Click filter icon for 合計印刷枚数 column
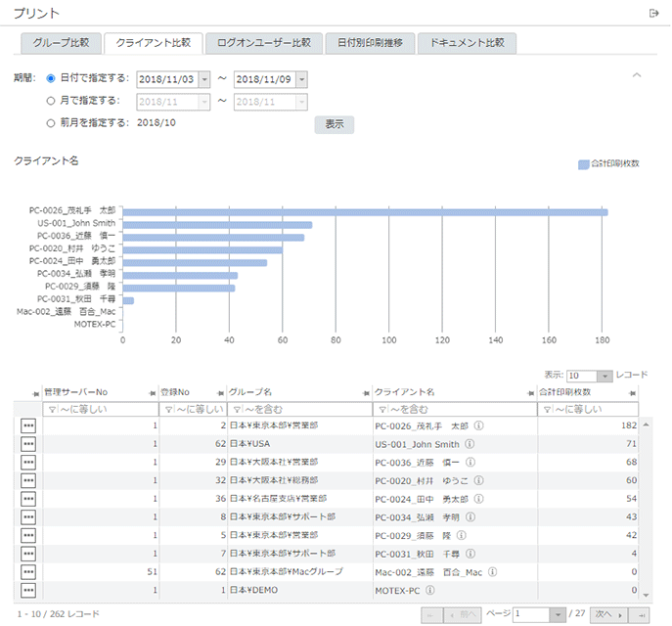 546,409
